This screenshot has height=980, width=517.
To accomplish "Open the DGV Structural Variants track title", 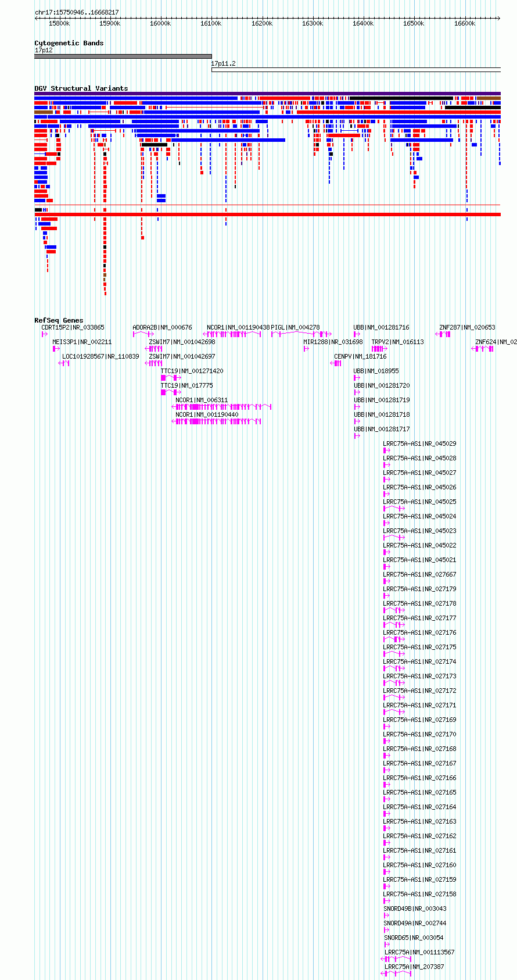I will coord(81,88).
